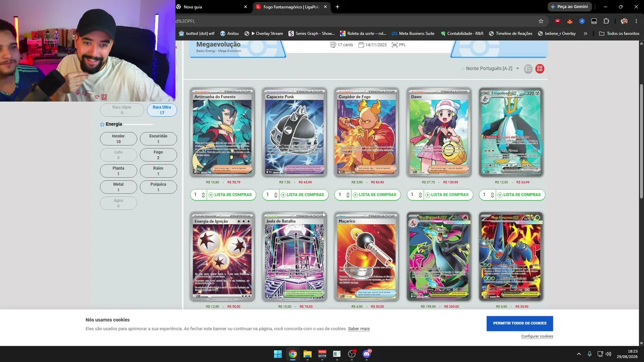Toggle the Raios energy filter
The image size is (644, 362).
[158, 171]
